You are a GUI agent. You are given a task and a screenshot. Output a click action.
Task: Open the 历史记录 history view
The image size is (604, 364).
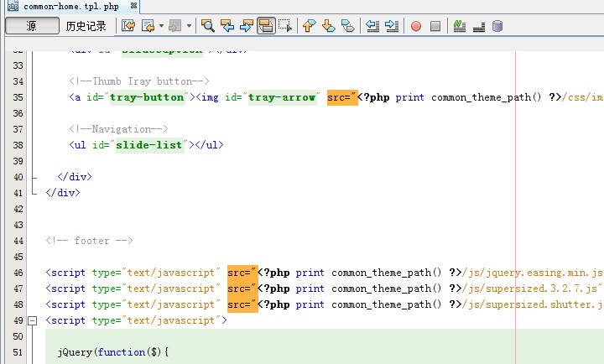86,26
